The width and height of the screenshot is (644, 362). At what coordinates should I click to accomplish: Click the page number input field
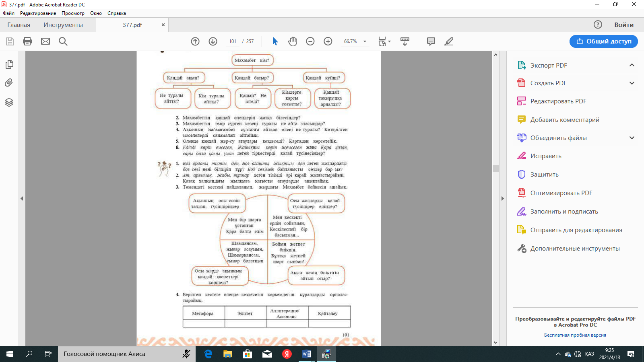233,41
